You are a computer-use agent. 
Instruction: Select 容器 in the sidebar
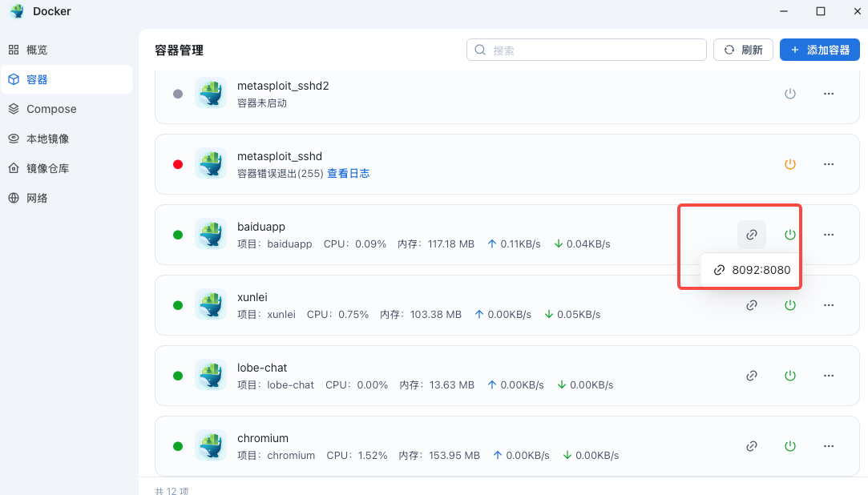point(66,79)
